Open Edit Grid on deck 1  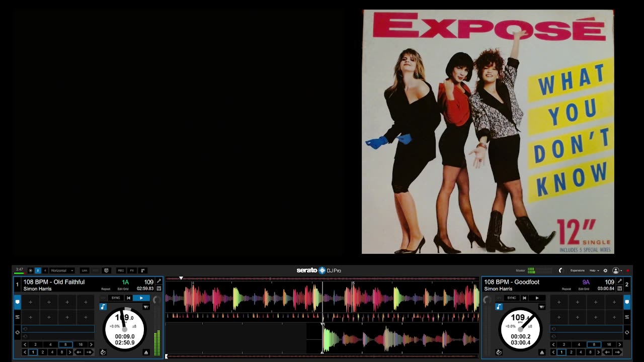(123, 289)
